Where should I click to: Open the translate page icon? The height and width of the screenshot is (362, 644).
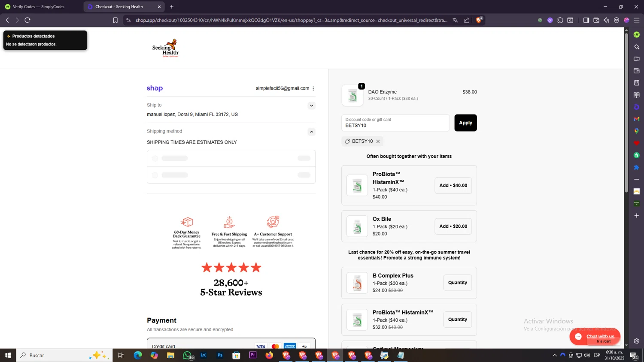[455, 20]
